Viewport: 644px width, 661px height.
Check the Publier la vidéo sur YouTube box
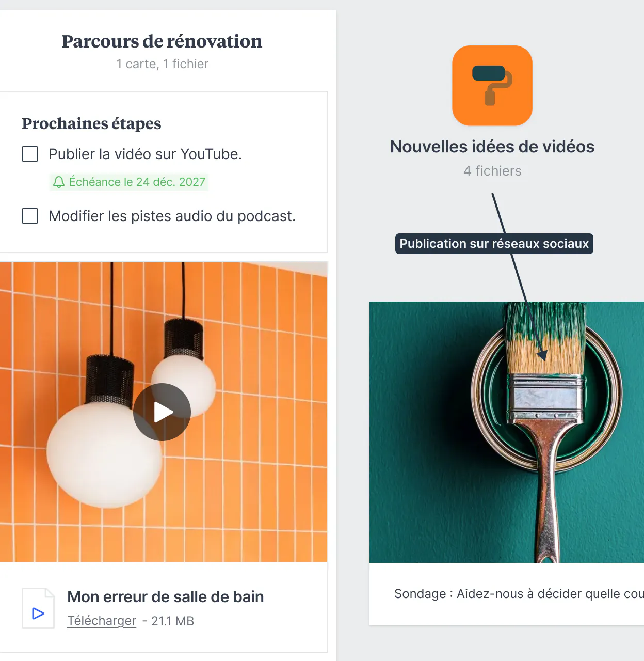(x=30, y=154)
